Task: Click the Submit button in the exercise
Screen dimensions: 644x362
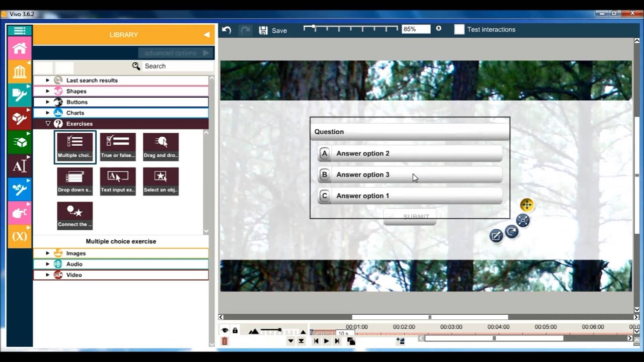Action: point(410,217)
